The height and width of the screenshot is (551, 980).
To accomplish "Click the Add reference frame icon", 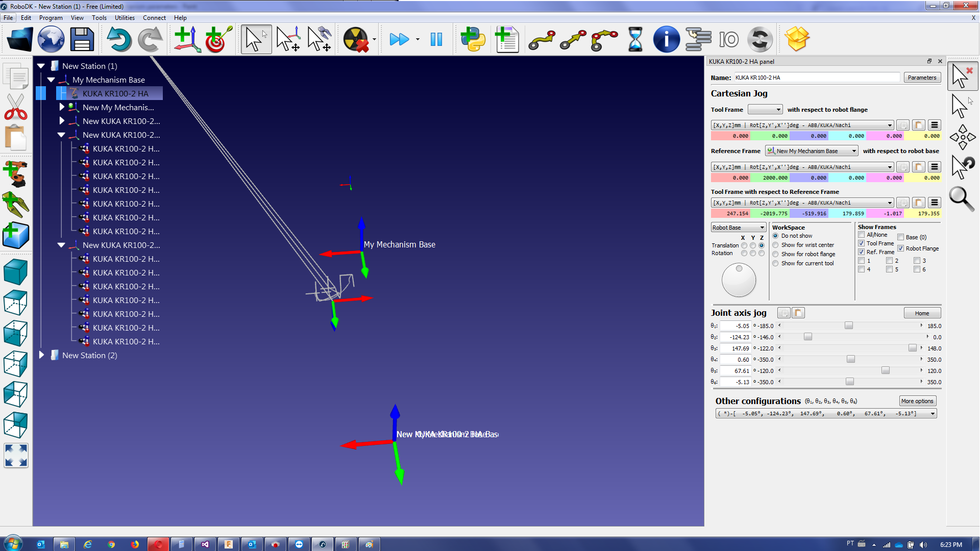I will 187,39.
